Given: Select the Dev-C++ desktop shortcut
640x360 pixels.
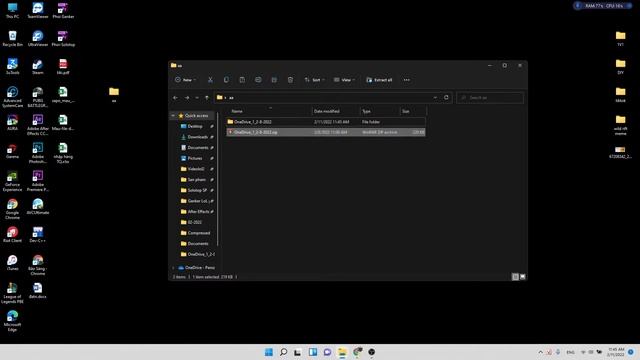Looking at the screenshot, I should click(x=38, y=235).
